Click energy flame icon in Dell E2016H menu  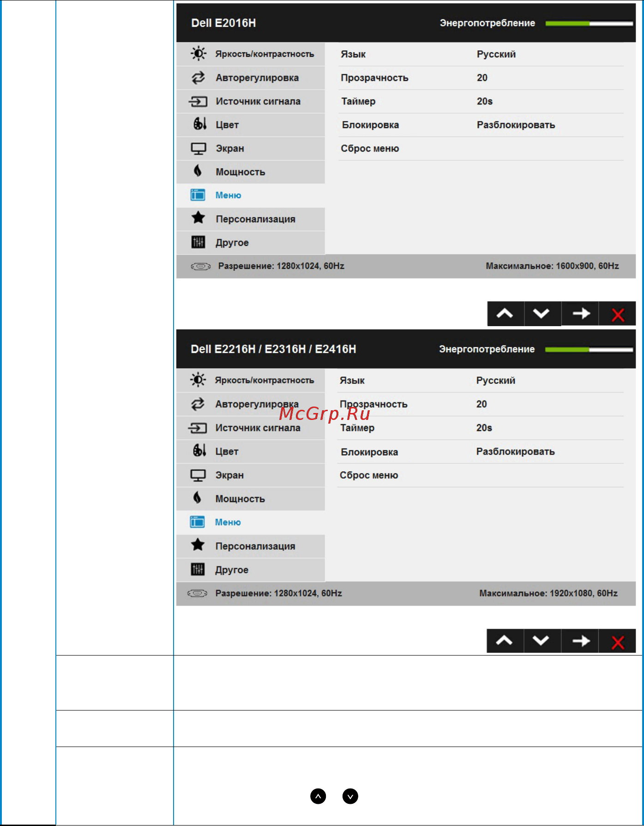(x=198, y=171)
